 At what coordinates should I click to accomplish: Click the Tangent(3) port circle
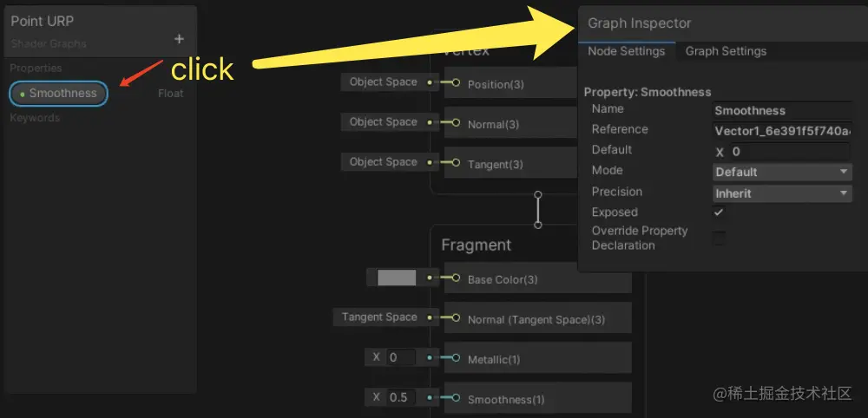(x=456, y=162)
